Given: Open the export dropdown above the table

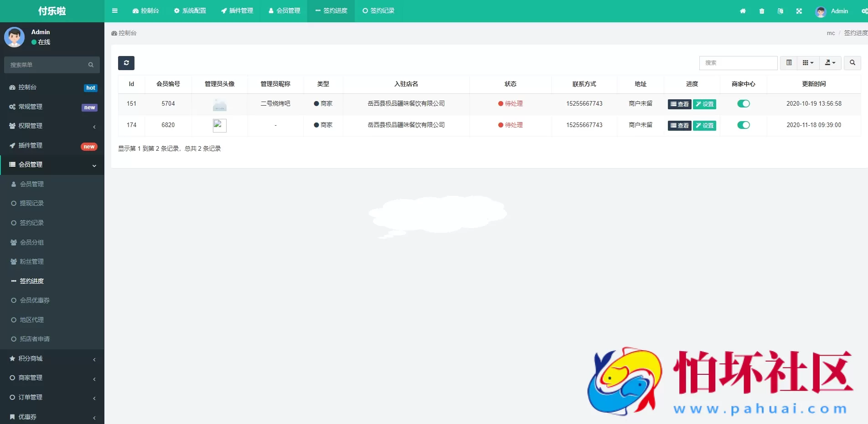Looking at the screenshot, I should 830,63.
